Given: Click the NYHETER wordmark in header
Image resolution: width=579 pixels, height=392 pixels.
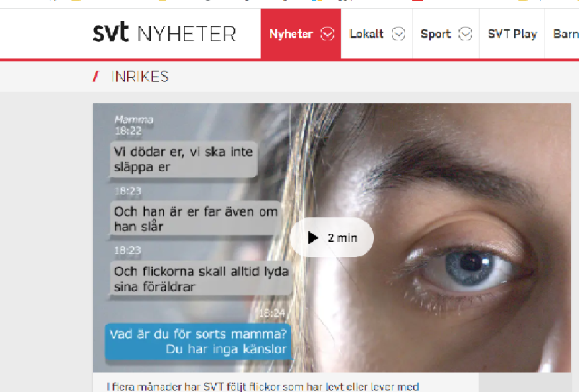Looking at the screenshot, I should (x=187, y=34).
